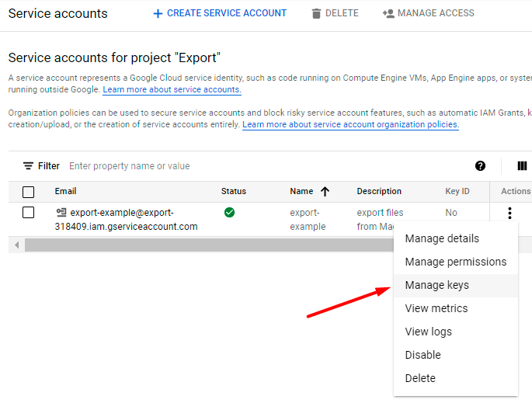The height and width of the screenshot is (403, 532).
Task: Click the green enabled status checkmark
Action: click(x=229, y=212)
